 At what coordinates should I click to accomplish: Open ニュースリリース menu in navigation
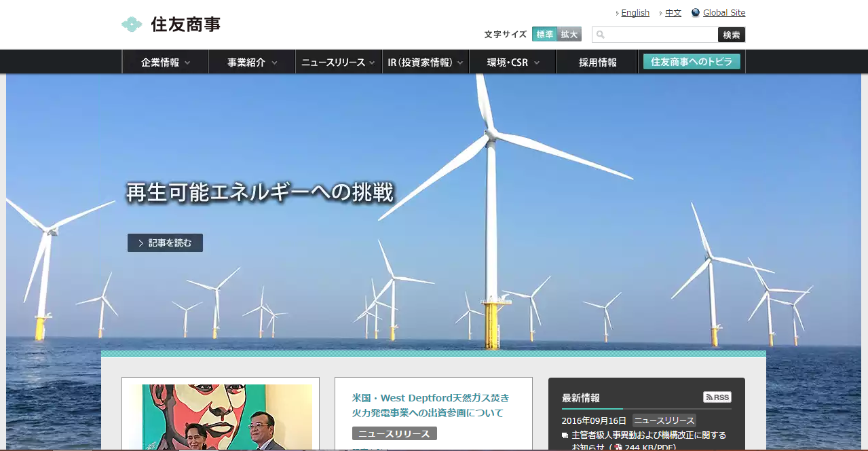(339, 62)
